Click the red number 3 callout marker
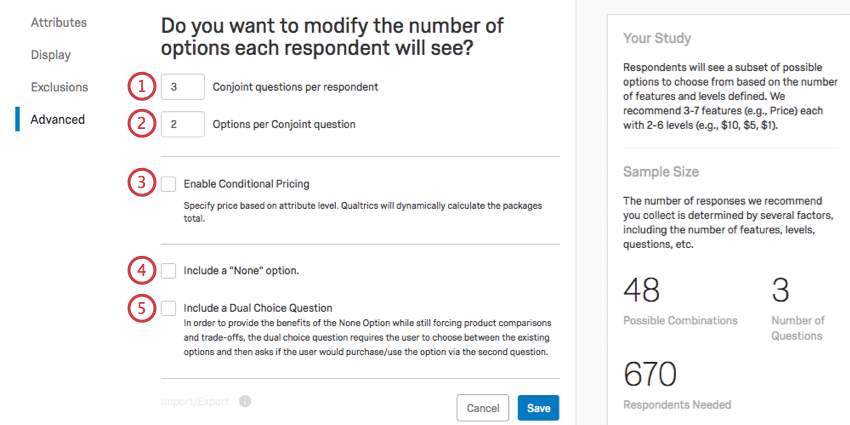This screenshot has height=425, width=850. tap(142, 183)
